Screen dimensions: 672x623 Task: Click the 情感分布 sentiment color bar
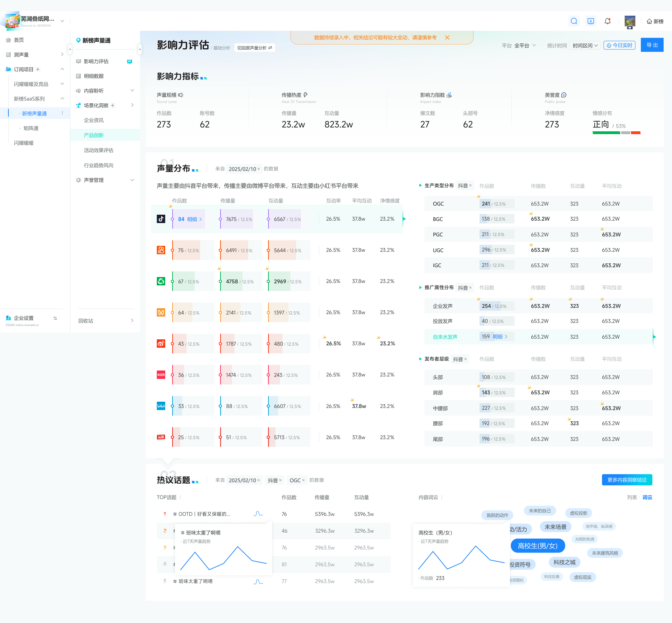coord(616,133)
